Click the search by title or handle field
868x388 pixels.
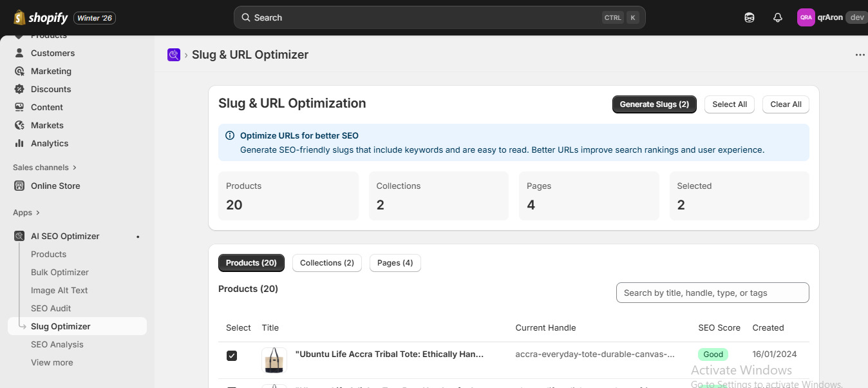[712, 293]
